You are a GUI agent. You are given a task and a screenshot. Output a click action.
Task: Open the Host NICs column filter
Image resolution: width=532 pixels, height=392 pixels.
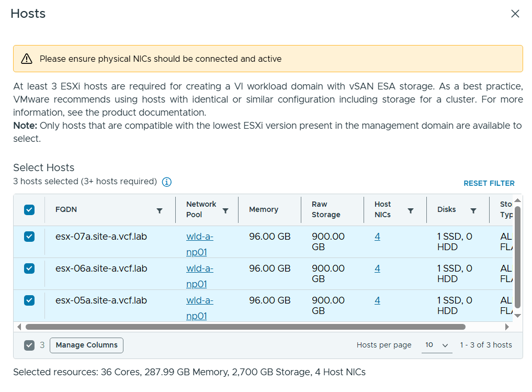411,210
